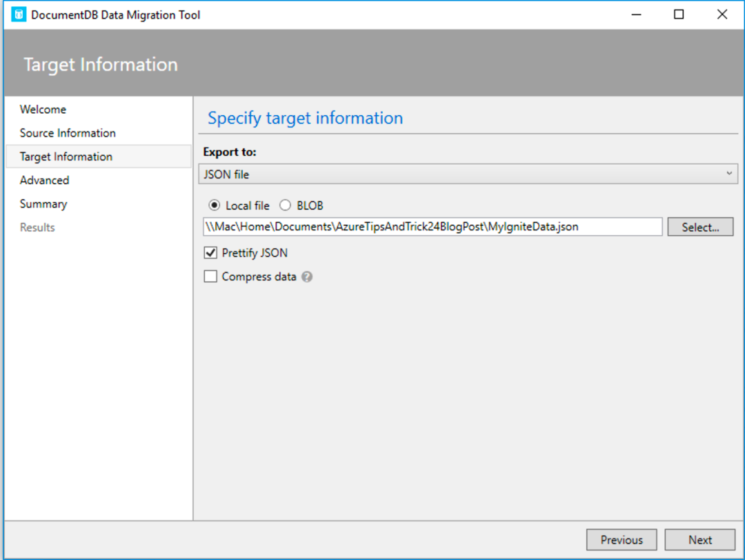This screenshot has width=745, height=560.
Task: Click the Previous button
Action: pos(622,540)
